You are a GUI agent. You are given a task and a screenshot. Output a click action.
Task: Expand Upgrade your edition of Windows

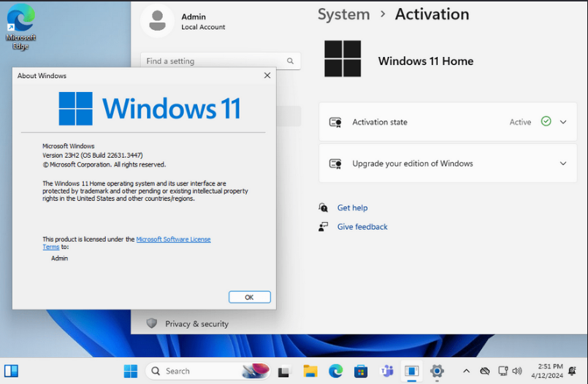563,164
